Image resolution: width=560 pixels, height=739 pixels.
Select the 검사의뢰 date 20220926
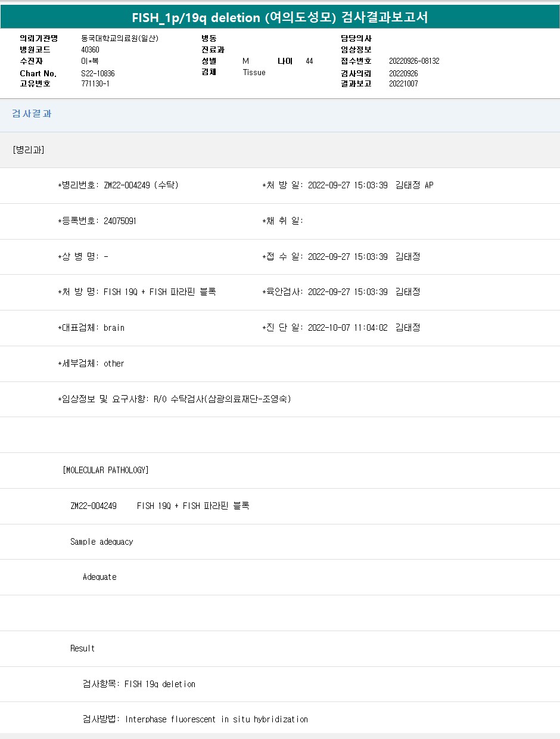(403, 73)
